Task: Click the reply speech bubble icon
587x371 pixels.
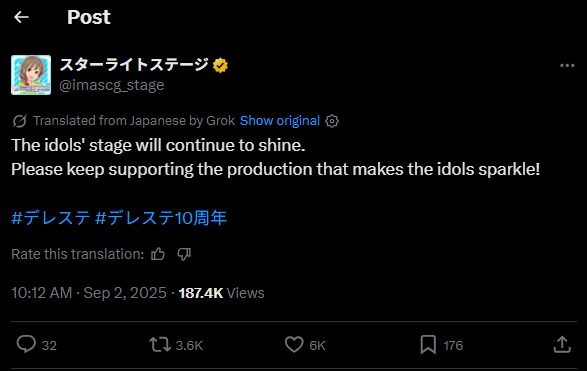Action: [26, 344]
